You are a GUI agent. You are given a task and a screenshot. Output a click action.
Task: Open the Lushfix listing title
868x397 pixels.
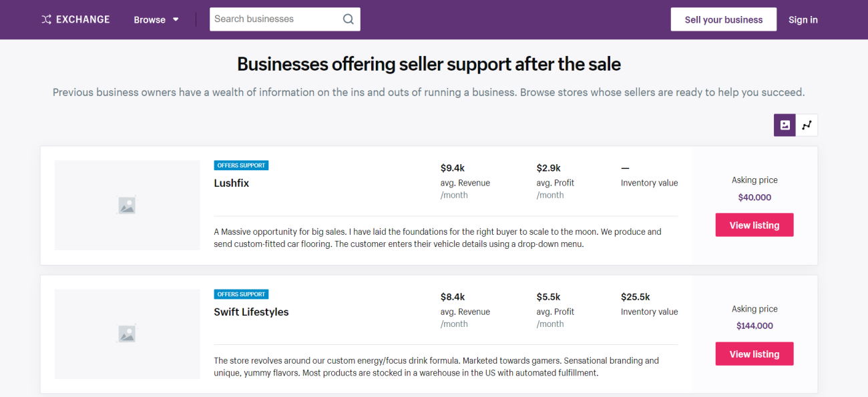[x=231, y=183]
